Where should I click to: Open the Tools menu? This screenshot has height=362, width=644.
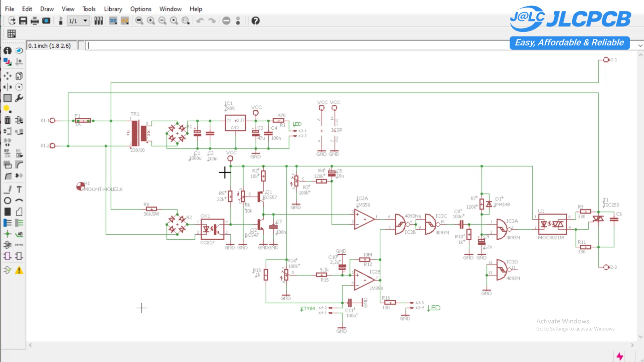(x=89, y=9)
